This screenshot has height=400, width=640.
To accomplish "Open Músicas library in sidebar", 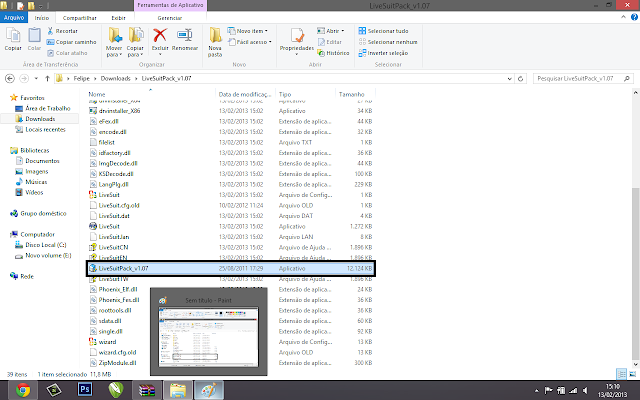I will [31, 182].
